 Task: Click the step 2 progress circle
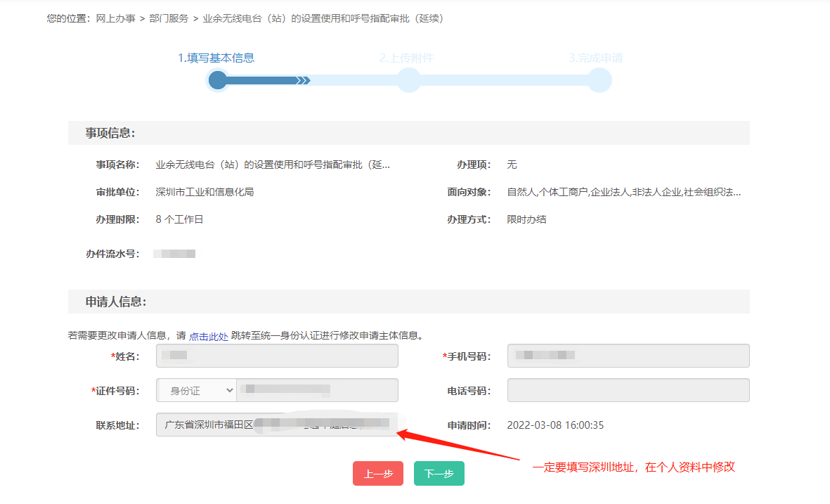(408, 80)
